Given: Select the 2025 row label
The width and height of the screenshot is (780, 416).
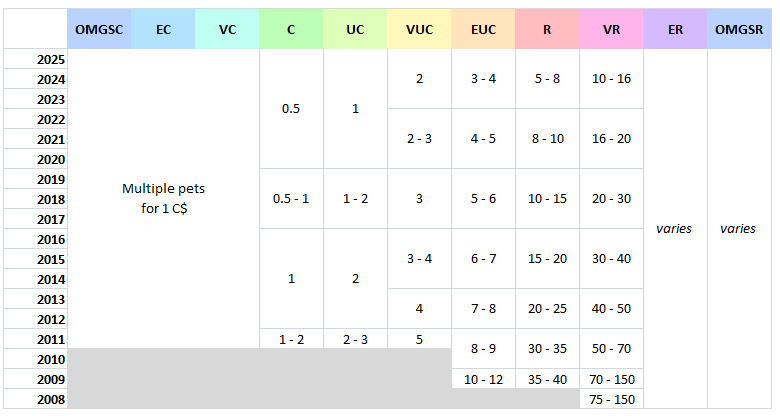Looking at the screenshot, I should [36, 59].
